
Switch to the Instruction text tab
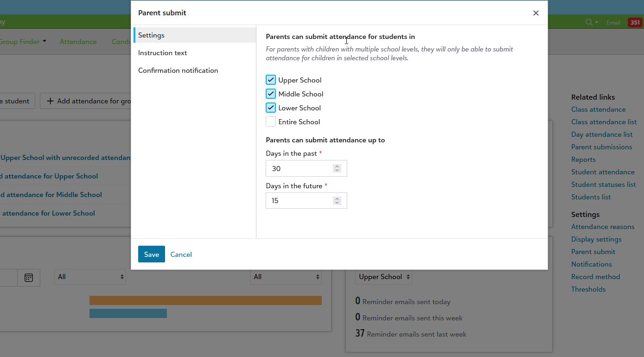[x=162, y=52]
